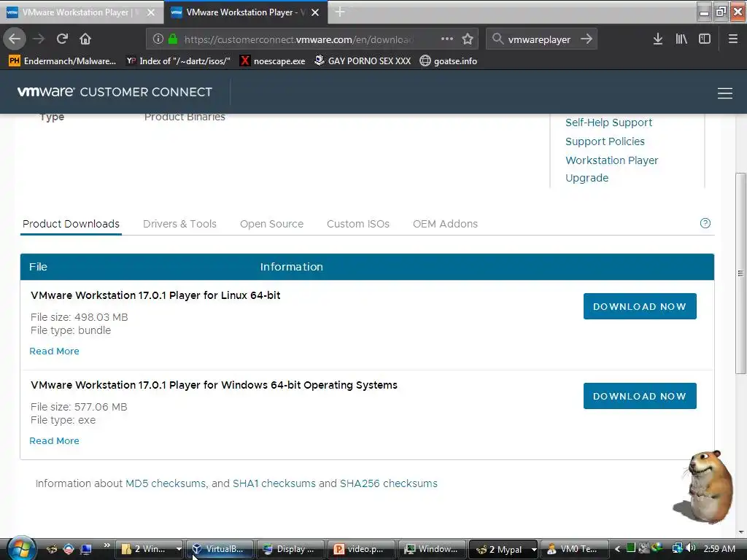The width and height of the screenshot is (747, 560).
Task: Open the goatse.info bookmark
Action: [x=449, y=61]
